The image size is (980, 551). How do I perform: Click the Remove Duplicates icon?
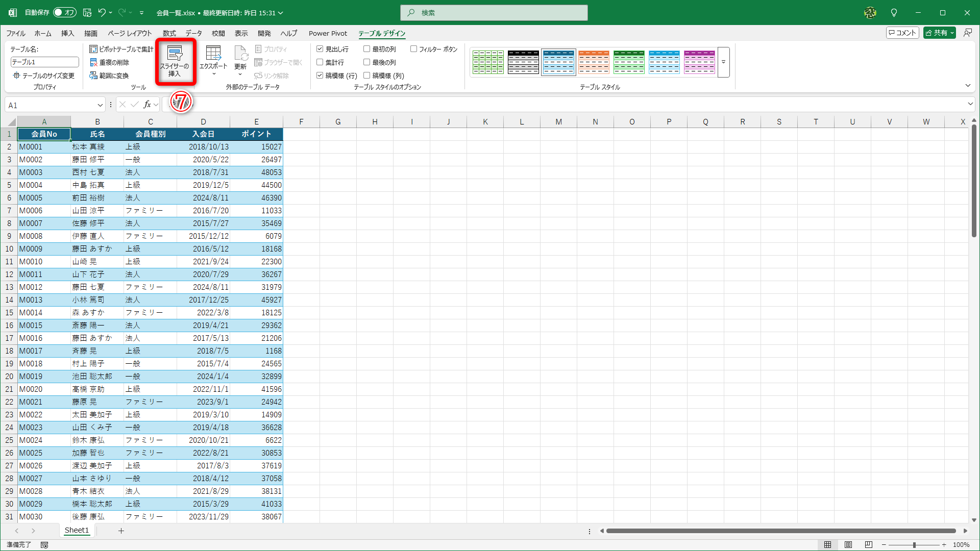(x=93, y=62)
